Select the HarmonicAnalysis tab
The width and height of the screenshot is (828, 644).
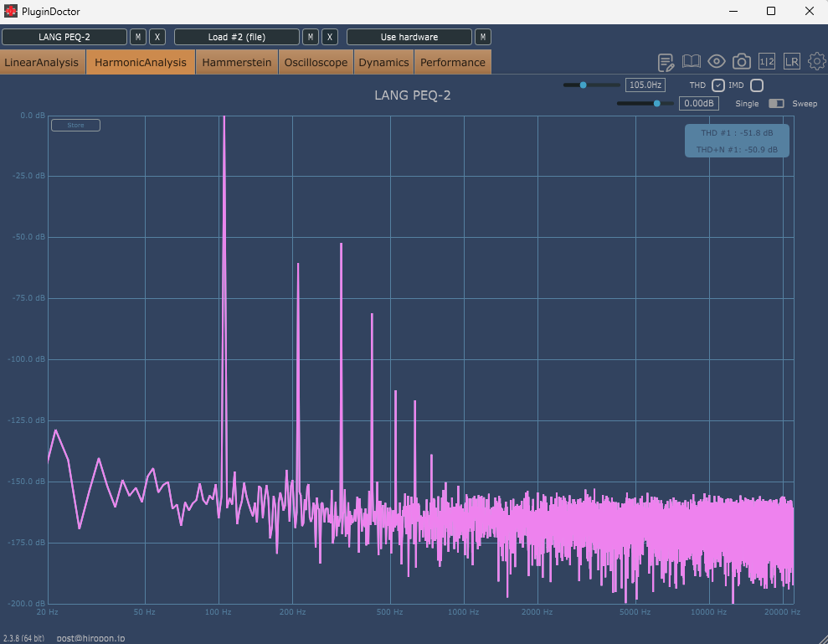141,62
